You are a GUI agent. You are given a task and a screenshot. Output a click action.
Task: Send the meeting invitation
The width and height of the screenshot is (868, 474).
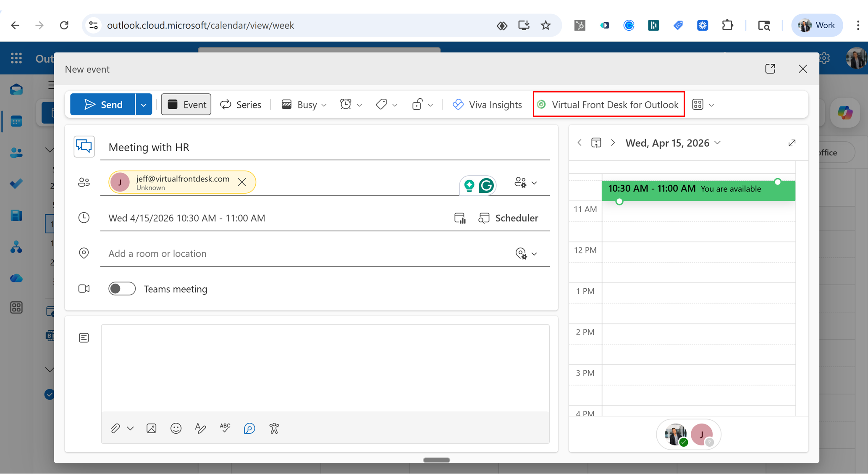tap(103, 104)
